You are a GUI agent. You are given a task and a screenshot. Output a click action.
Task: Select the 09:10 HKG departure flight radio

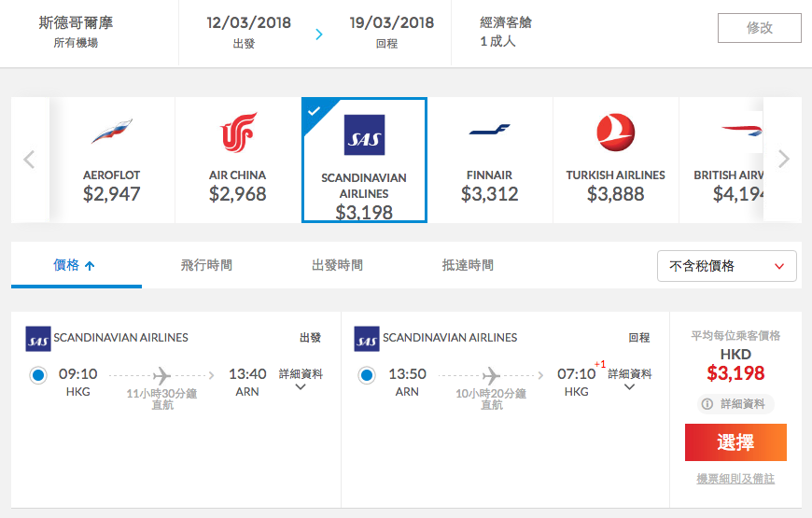pyautogui.click(x=38, y=375)
